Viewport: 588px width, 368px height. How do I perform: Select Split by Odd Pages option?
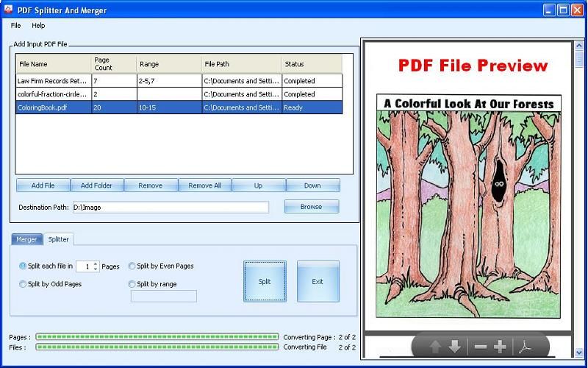click(23, 284)
